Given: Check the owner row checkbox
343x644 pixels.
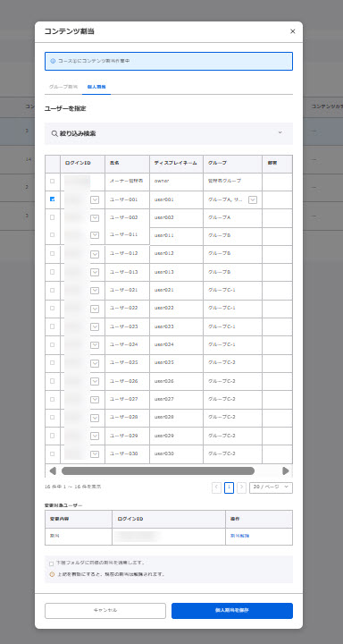Looking at the screenshot, I should click(x=52, y=181).
